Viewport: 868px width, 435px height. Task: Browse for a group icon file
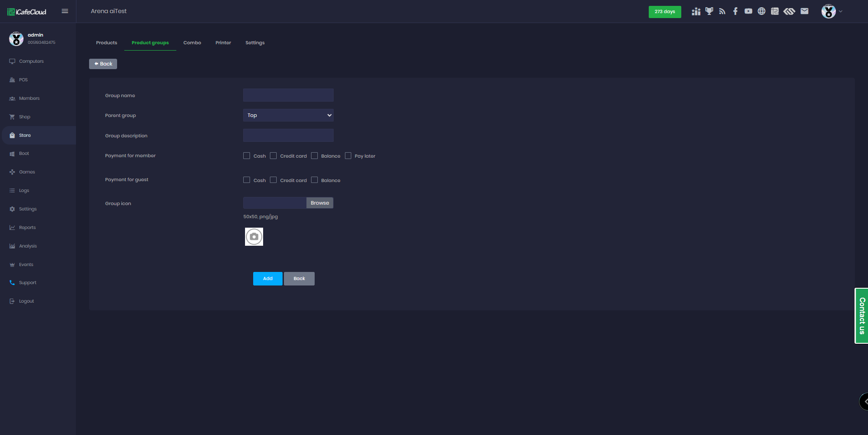pyautogui.click(x=320, y=202)
